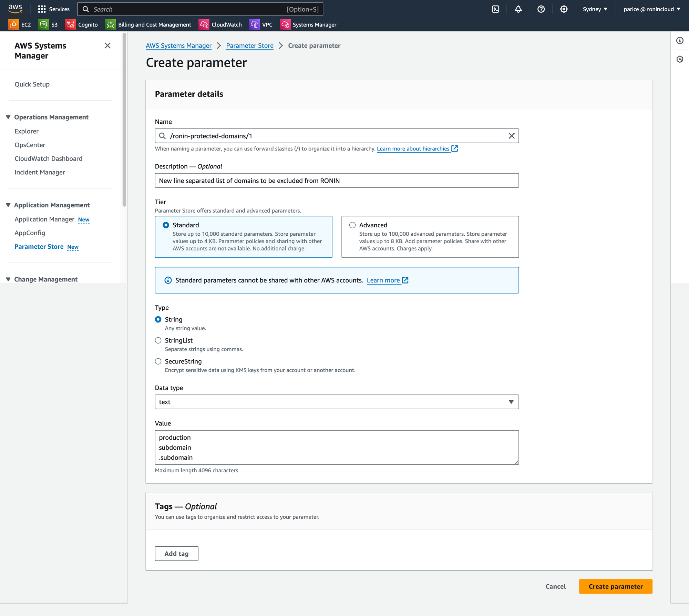Image resolution: width=689 pixels, height=616 pixels.
Task: Open the Sydney region dropdown
Action: [x=595, y=9]
